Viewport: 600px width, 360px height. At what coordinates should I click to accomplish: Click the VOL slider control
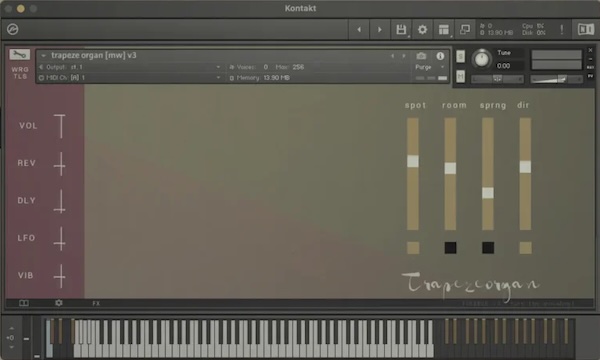[x=60, y=126]
